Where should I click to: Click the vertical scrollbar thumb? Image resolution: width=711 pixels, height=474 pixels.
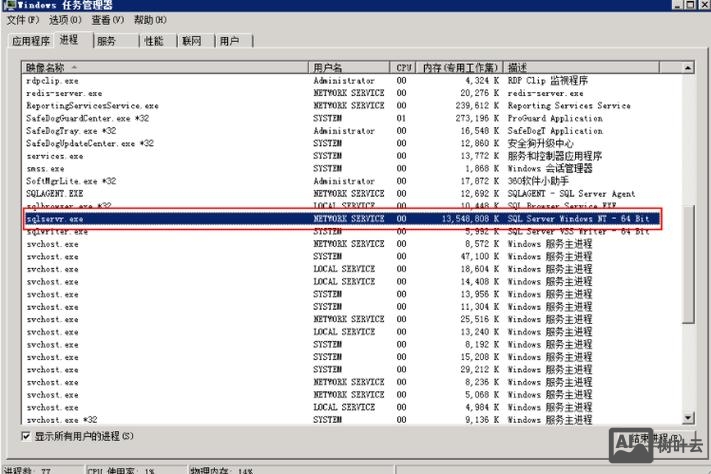tap(688, 264)
